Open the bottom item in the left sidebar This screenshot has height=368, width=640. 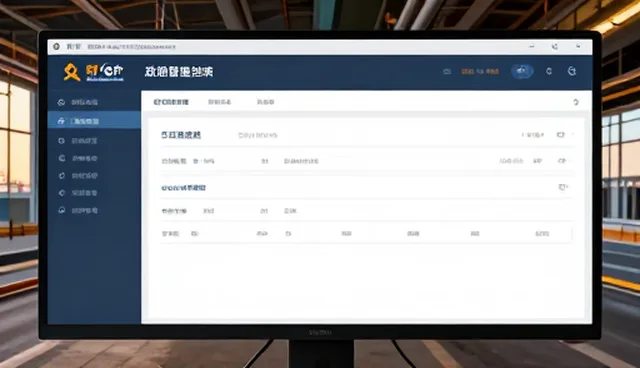94,211
